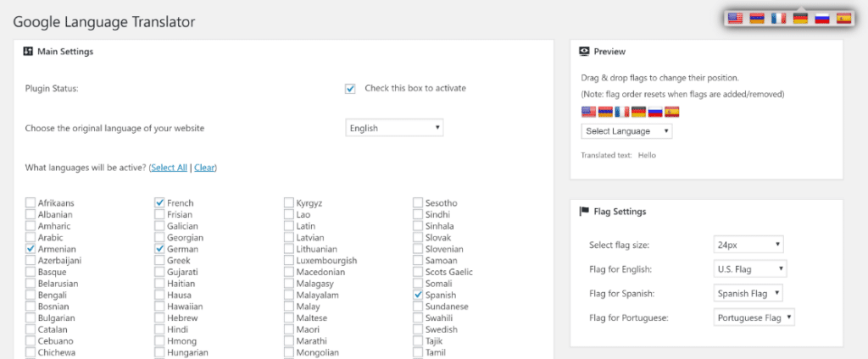Screen dimensions: 868x359
Task: Open the Flag for English dropdown
Action: pos(750,269)
